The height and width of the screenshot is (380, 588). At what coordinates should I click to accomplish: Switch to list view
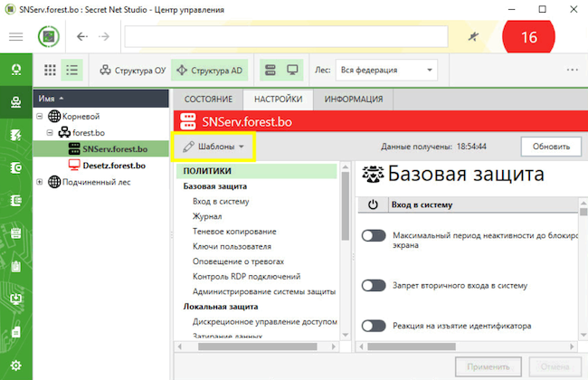[x=71, y=70]
